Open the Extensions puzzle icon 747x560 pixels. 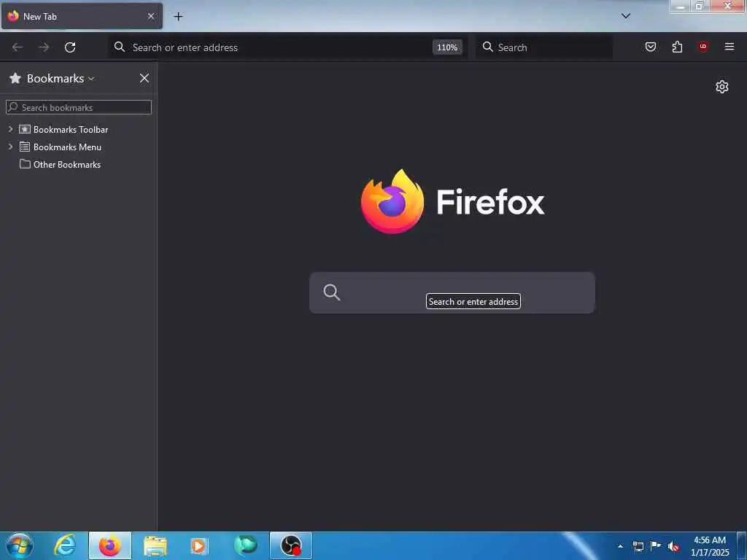[677, 47]
